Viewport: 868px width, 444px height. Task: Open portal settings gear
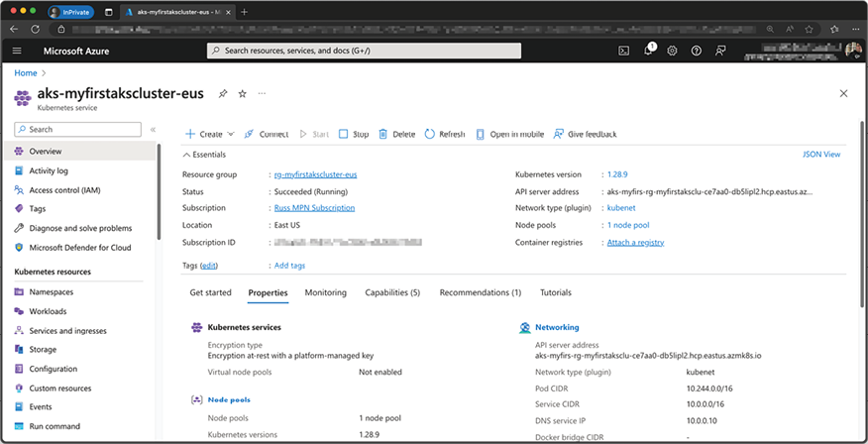pyautogui.click(x=672, y=51)
